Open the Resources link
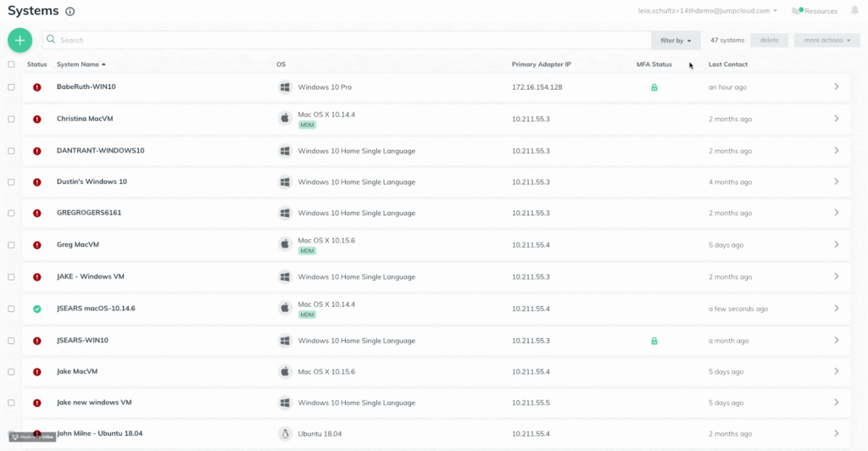The height and width of the screenshot is (451, 868). (815, 11)
